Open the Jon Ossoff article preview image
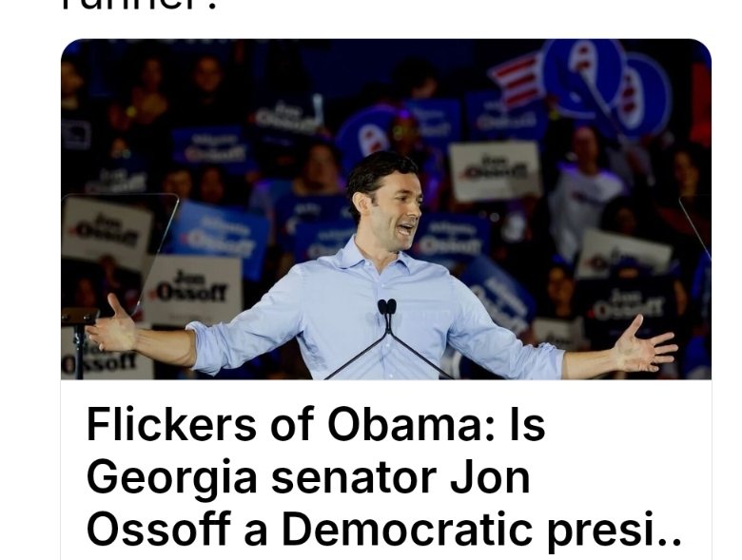Viewport: 742px width, 560px height. pos(386,209)
